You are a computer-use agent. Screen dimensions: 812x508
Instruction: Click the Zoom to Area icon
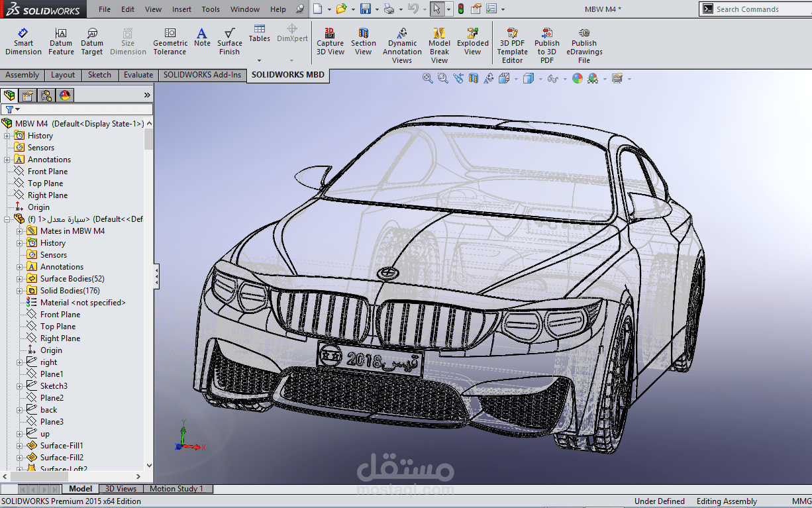[442, 78]
